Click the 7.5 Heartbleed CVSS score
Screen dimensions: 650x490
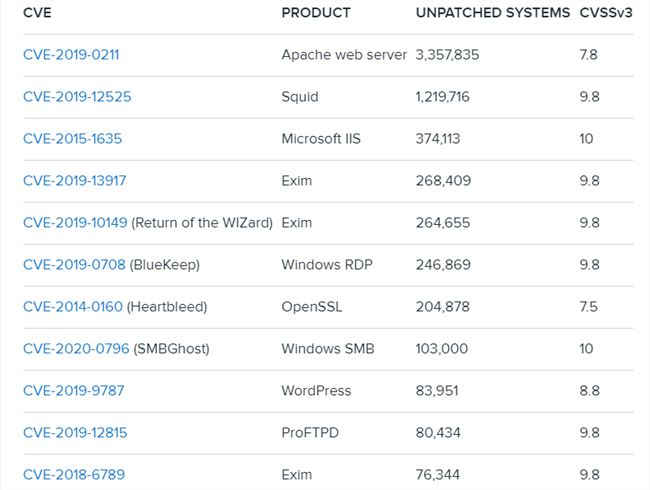[x=588, y=307]
